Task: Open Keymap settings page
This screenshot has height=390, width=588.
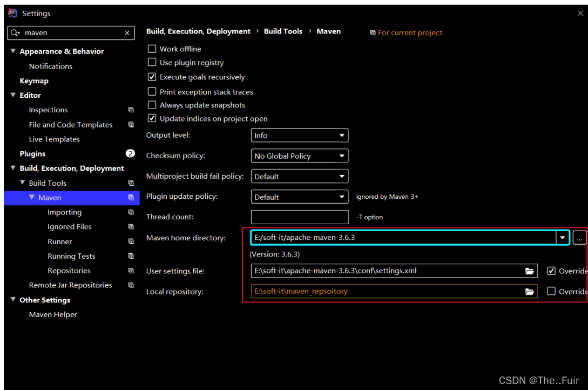Action: pyautogui.click(x=34, y=81)
